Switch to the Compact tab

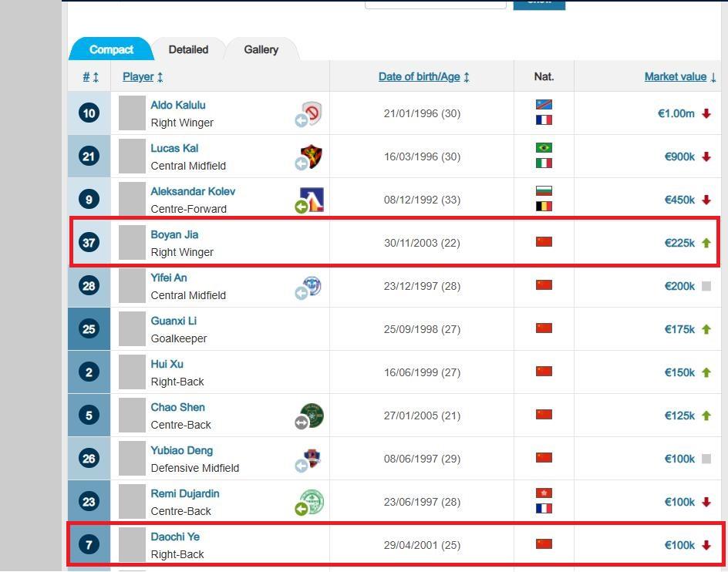pyautogui.click(x=111, y=49)
